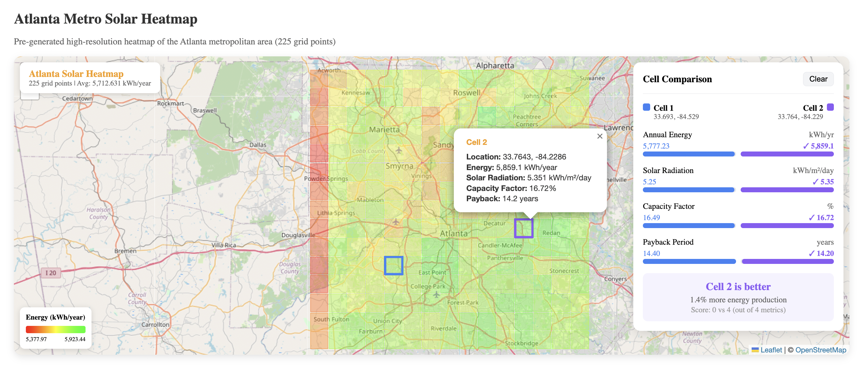868x366 pixels.
Task: Click the Atlanta city label on map
Action: tap(454, 233)
